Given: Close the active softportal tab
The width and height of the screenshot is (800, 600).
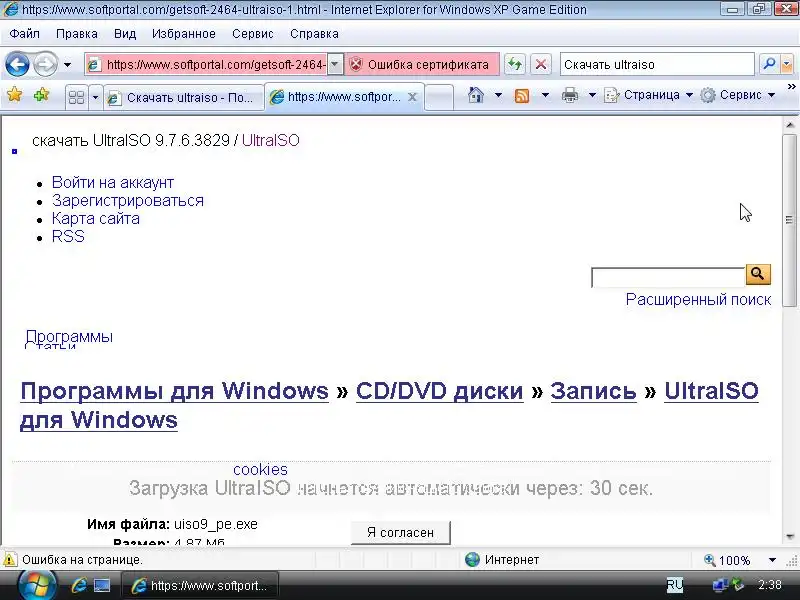Looking at the screenshot, I should [x=413, y=96].
